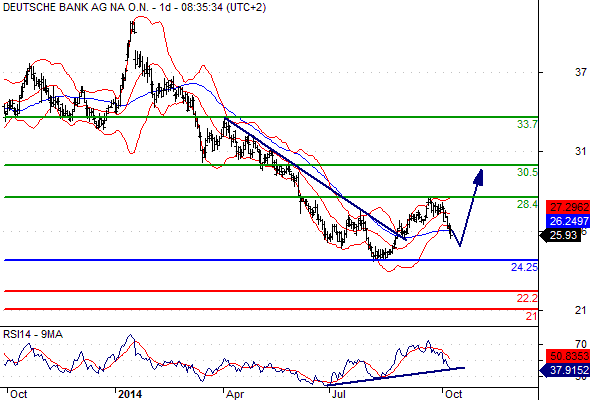Click the Jul label on time axis

click(338, 394)
